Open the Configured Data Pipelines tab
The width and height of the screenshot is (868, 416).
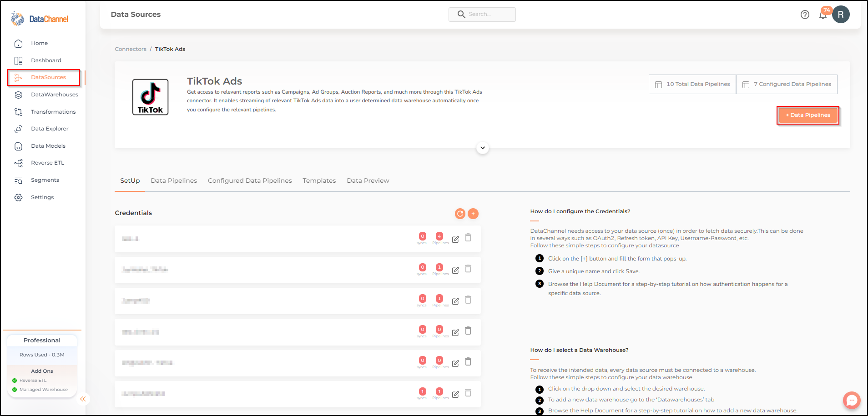(x=250, y=180)
